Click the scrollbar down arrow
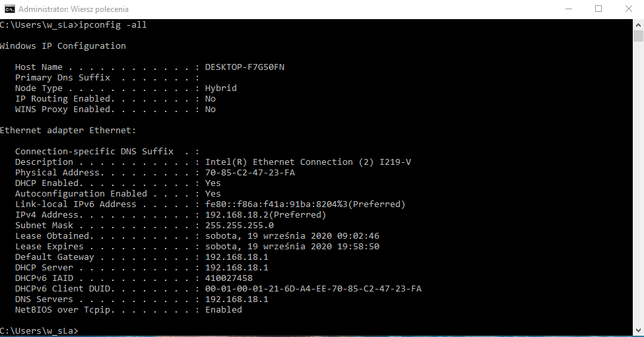 coord(638,328)
